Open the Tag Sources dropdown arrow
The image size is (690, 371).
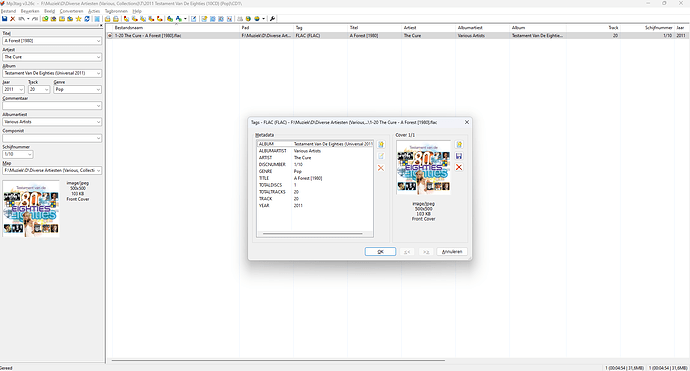pyautogui.click(x=264, y=18)
